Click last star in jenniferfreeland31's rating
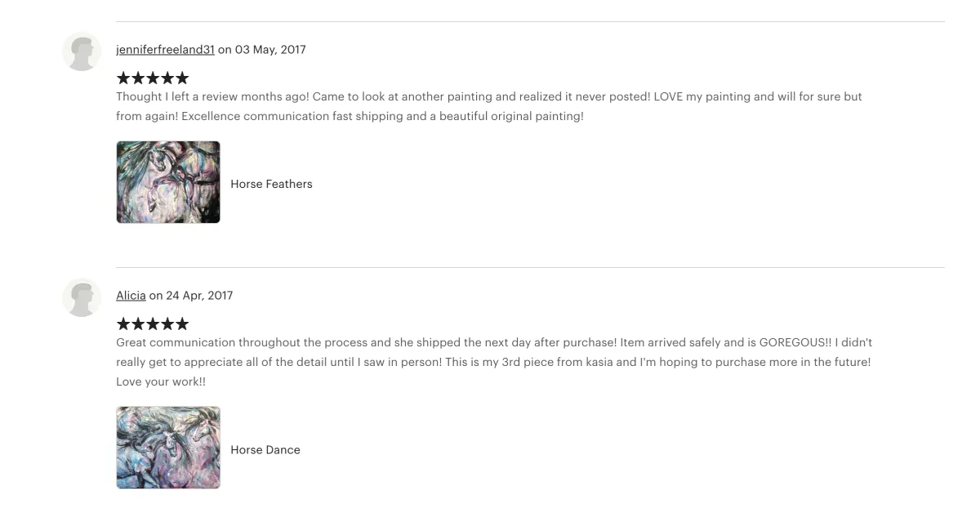 [x=182, y=78]
